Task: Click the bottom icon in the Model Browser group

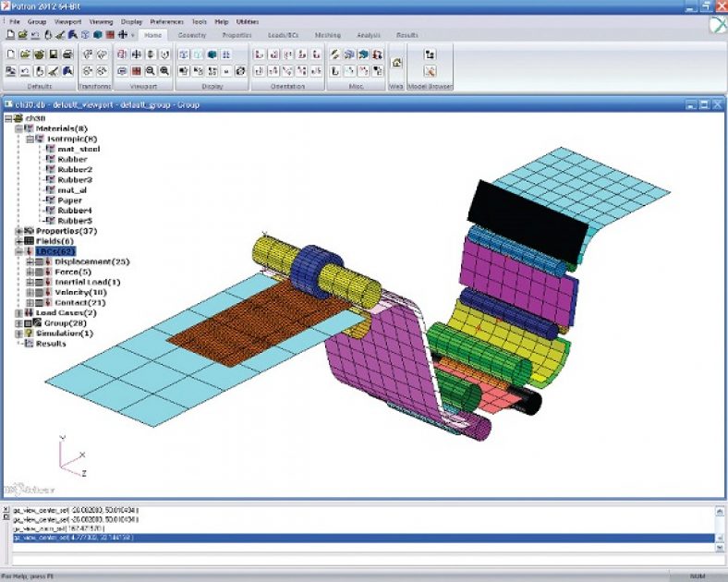Action: [430, 71]
